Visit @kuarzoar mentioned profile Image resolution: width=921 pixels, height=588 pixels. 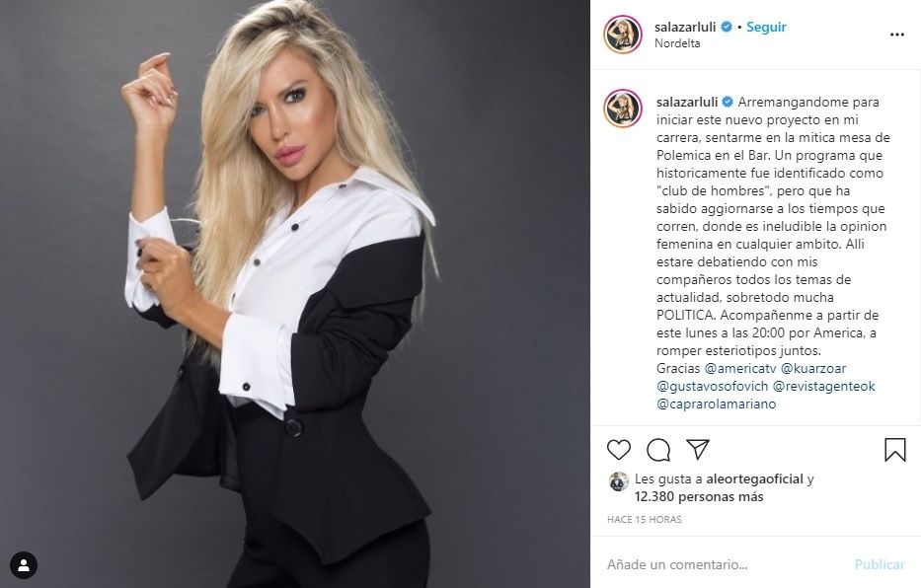coord(813,369)
